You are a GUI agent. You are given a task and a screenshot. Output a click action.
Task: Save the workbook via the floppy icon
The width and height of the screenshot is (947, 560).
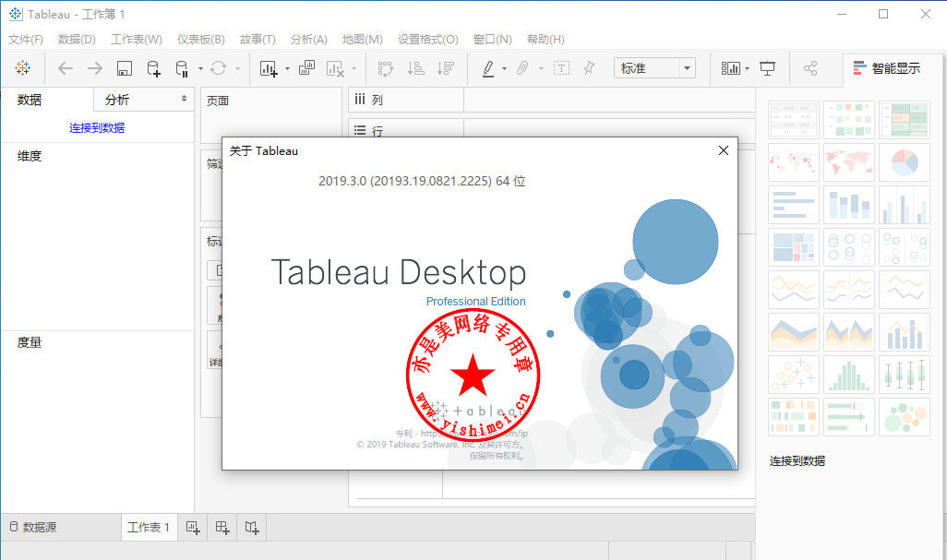click(125, 68)
